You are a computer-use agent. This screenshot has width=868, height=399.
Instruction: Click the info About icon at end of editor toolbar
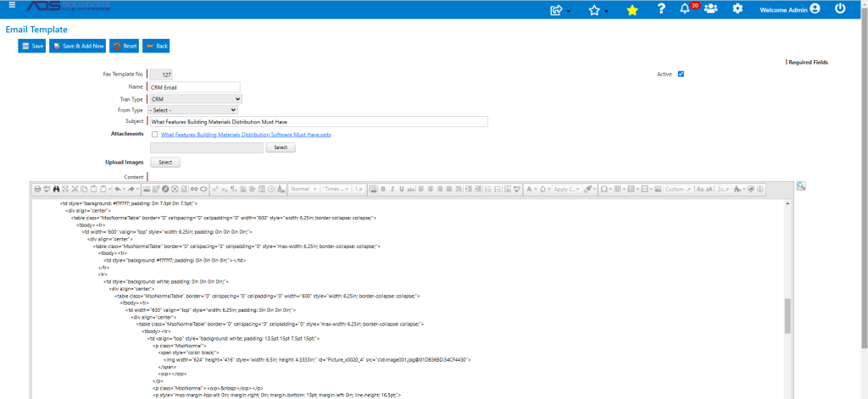(760, 189)
